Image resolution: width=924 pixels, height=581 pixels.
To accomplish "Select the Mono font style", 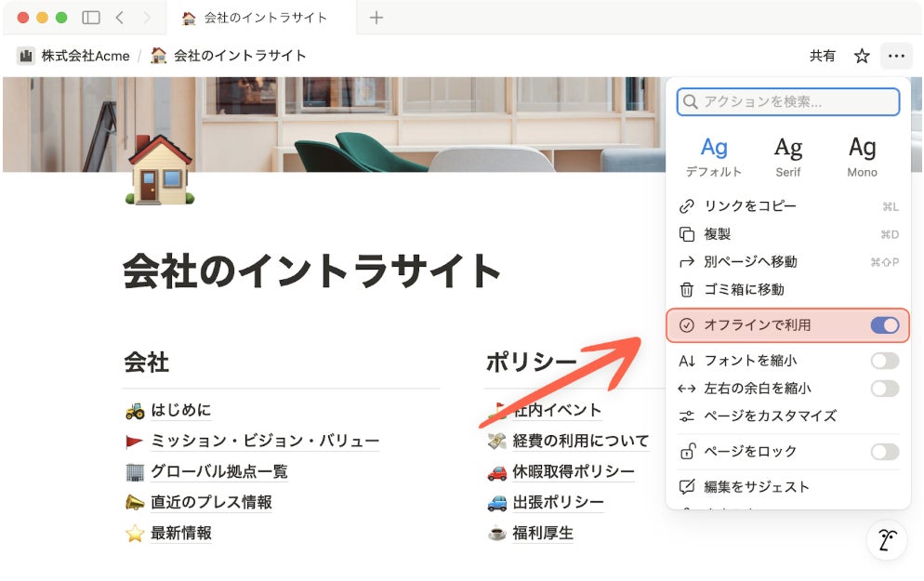I will coord(862,157).
